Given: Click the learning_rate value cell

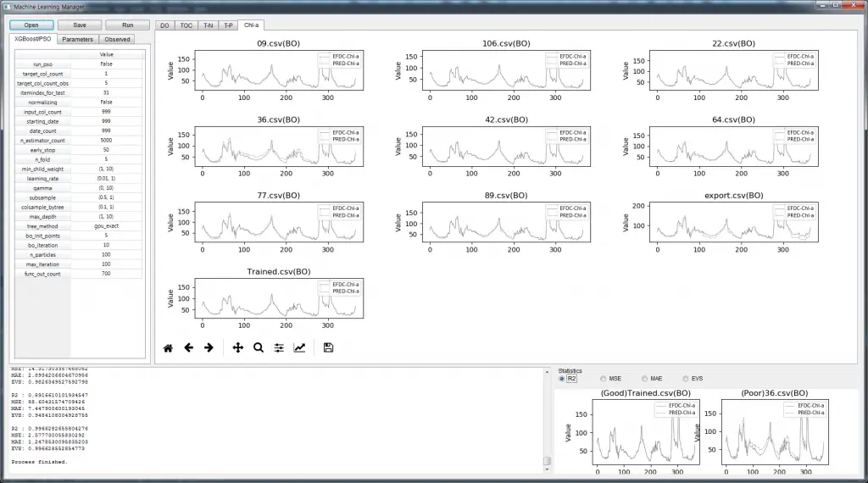Looking at the screenshot, I should point(106,179).
